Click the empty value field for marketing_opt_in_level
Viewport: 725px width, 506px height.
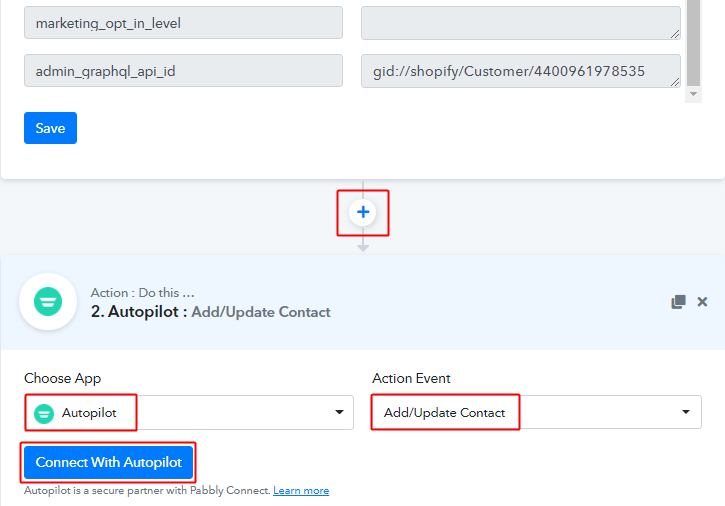click(521, 23)
